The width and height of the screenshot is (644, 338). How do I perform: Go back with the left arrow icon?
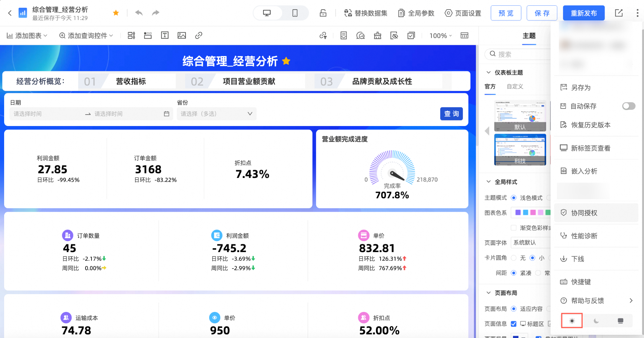10,13
